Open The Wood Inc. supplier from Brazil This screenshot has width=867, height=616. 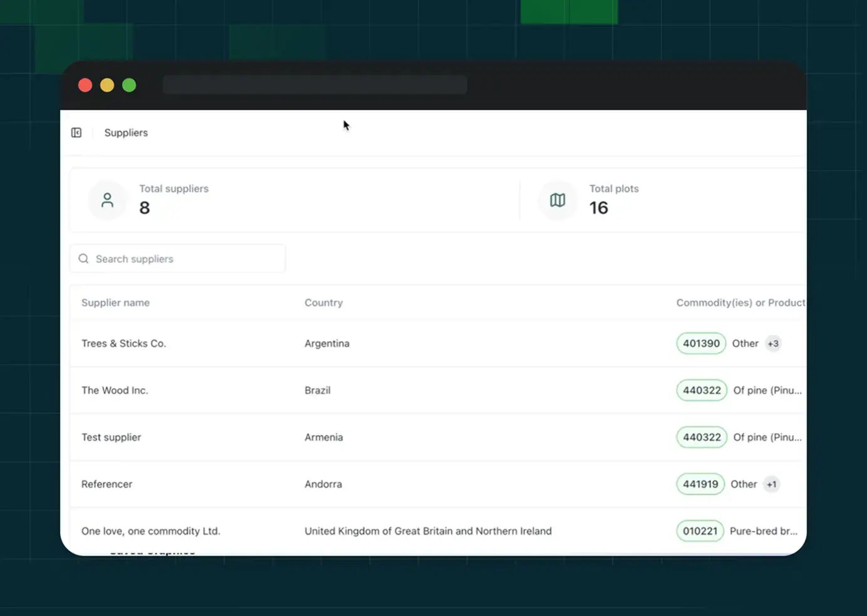[x=115, y=390]
